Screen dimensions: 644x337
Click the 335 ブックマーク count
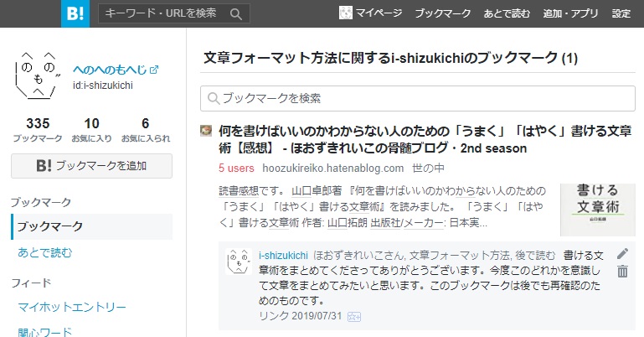(38, 129)
